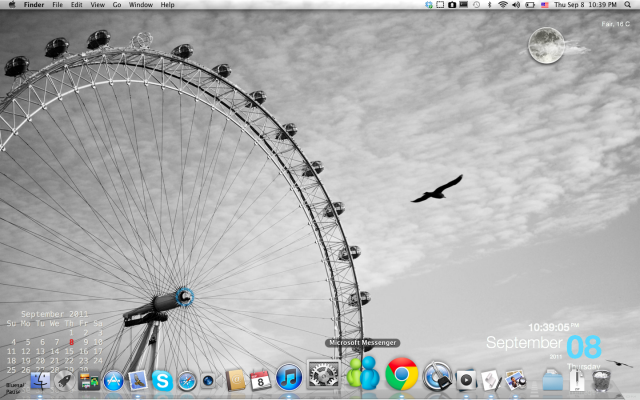Click the camera lens dock icon
The height and width of the screenshot is (400, 640).
[x=208, y=381]
